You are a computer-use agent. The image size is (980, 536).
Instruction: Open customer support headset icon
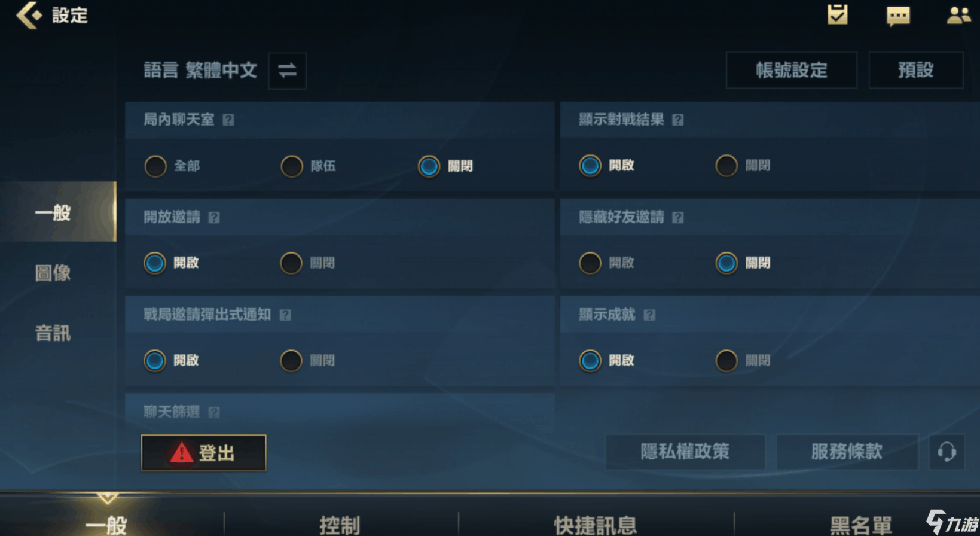coord(947,452)
